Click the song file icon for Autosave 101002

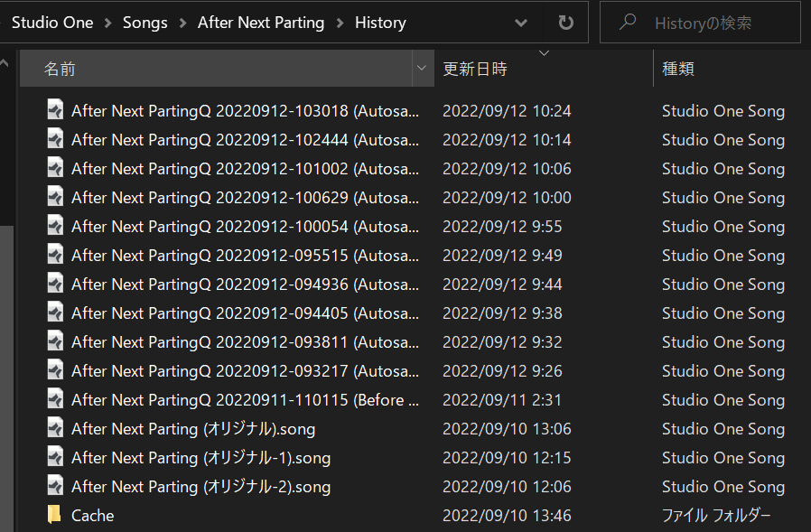click(55, 168)
